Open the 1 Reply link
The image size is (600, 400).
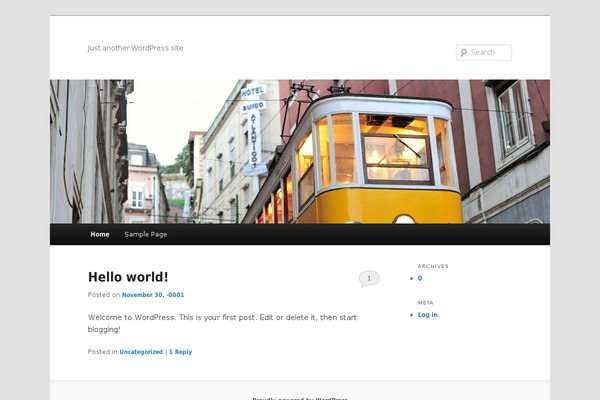click(181, 352)
